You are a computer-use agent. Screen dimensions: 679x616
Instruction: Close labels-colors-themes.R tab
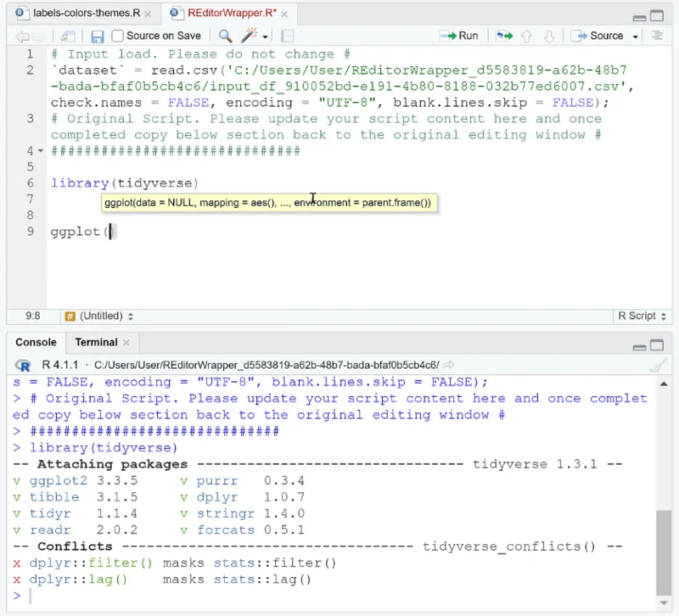pos(148,14)
